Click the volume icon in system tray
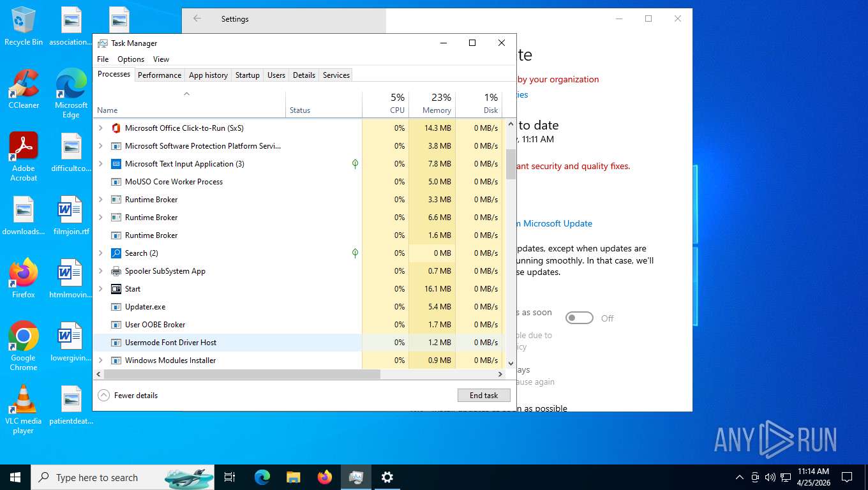The width and height of the screenshot is (868, 490). point(770,477)
